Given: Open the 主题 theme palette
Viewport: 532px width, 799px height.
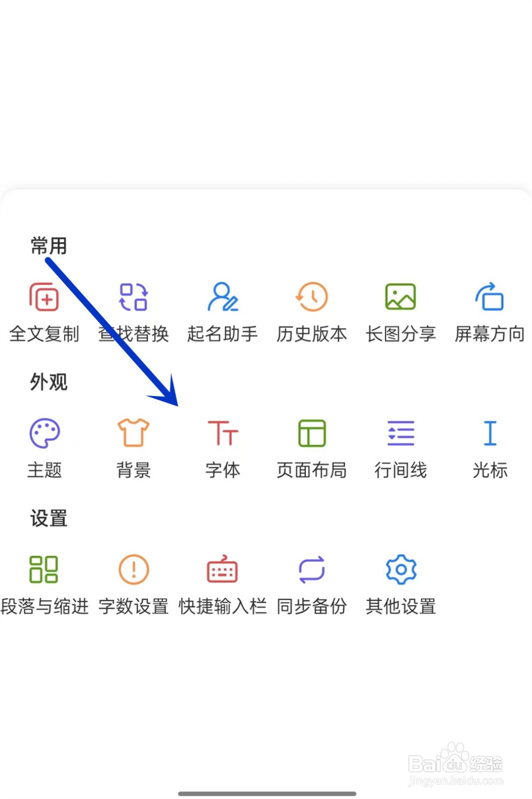Looking at the screenshot, I should click(x=44, y=433).
